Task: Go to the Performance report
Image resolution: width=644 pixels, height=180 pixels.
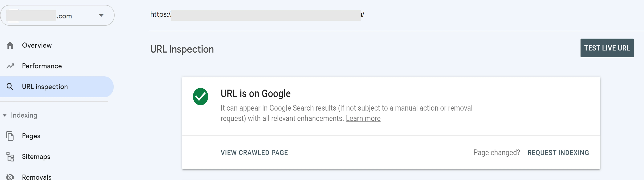Action: (x=42, y=66)
